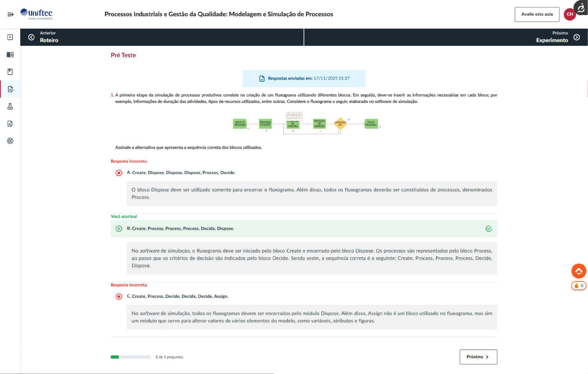This screenshot has height=374, width=588.
Task: Select option B radio button
Action: (x=119, y=229)
